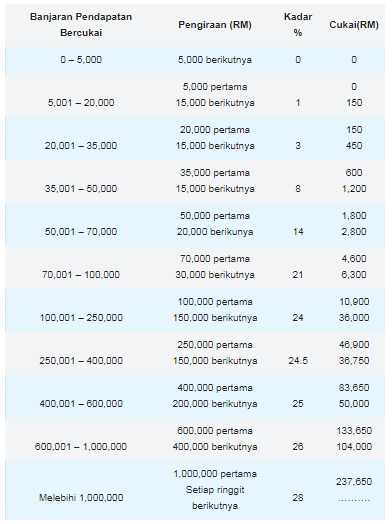Click the 237,650 tax amount

354,482
